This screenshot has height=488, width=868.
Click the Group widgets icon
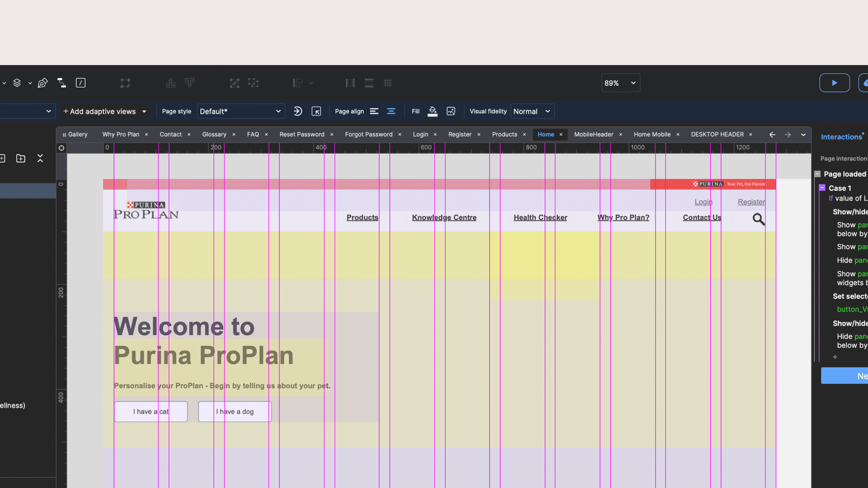click(234, 83)
